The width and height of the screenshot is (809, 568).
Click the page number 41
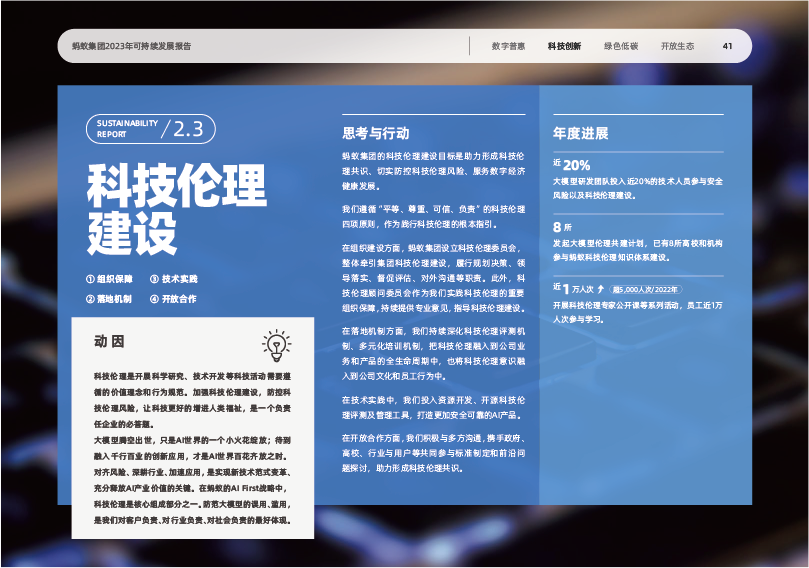click(728, 46)
